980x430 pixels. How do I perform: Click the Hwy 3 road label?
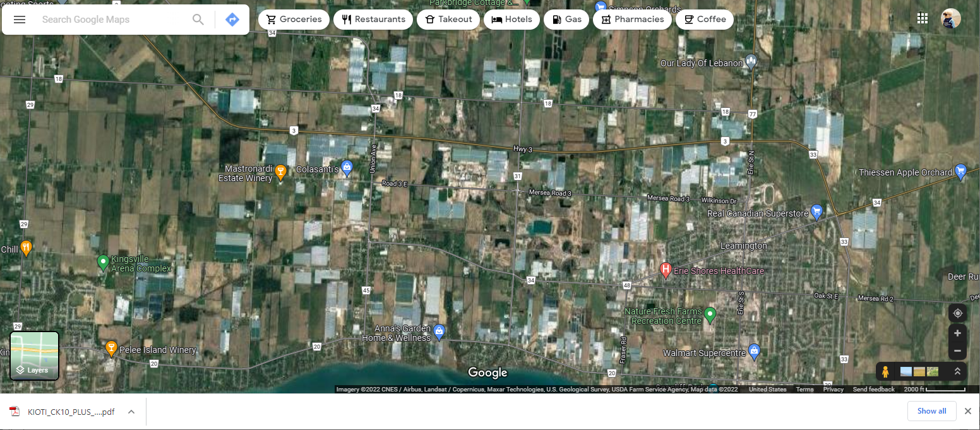523,149
